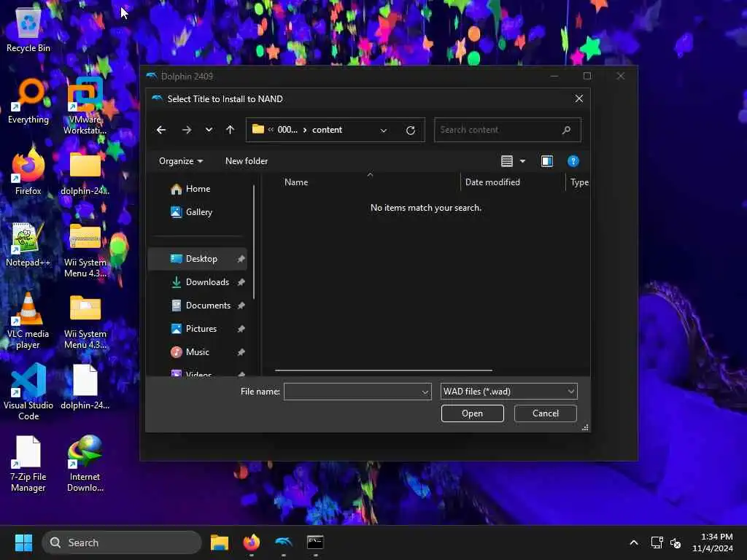This screenshot has width=747, height=560.
Task: Select the Firefox desktop shortcut
Action: [x=28, y=171]
